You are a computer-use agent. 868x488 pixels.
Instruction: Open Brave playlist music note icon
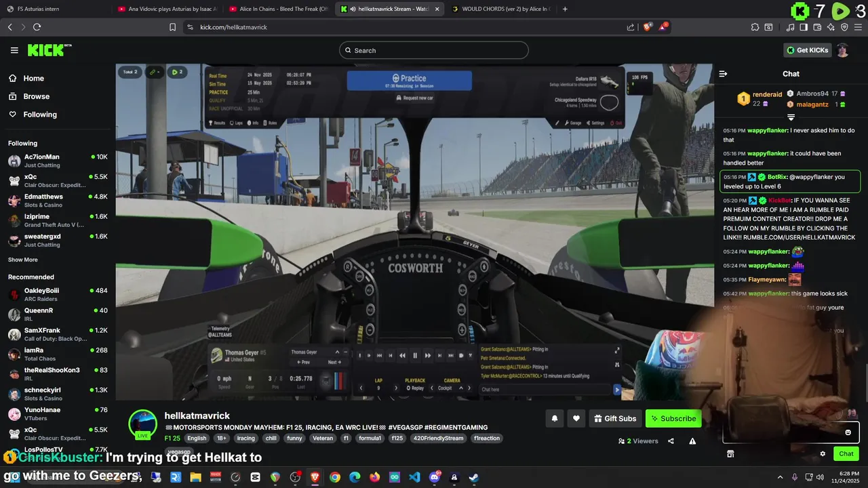pos(791,27)
